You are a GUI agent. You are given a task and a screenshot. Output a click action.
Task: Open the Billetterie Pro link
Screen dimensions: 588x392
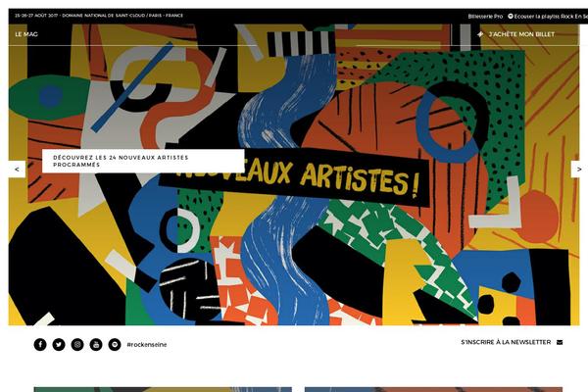[x=485, y=16]
